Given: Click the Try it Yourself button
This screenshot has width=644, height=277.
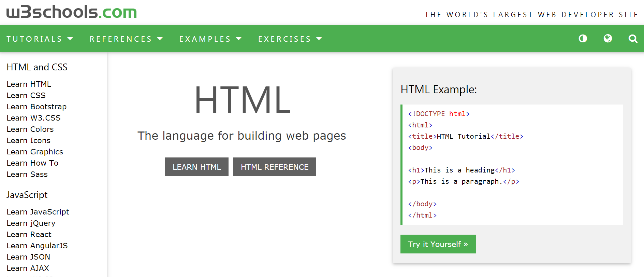Looking at the screenshot, I should [x=438, y=244].
